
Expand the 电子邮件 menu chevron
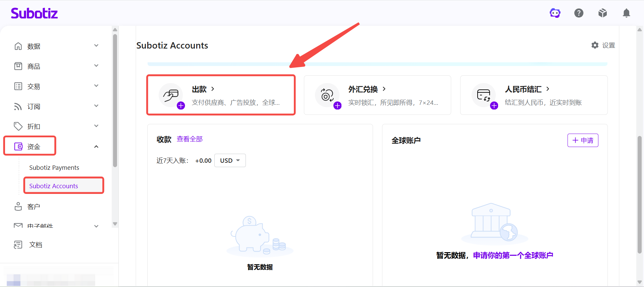pyautogui.click(x=96, y=226)
